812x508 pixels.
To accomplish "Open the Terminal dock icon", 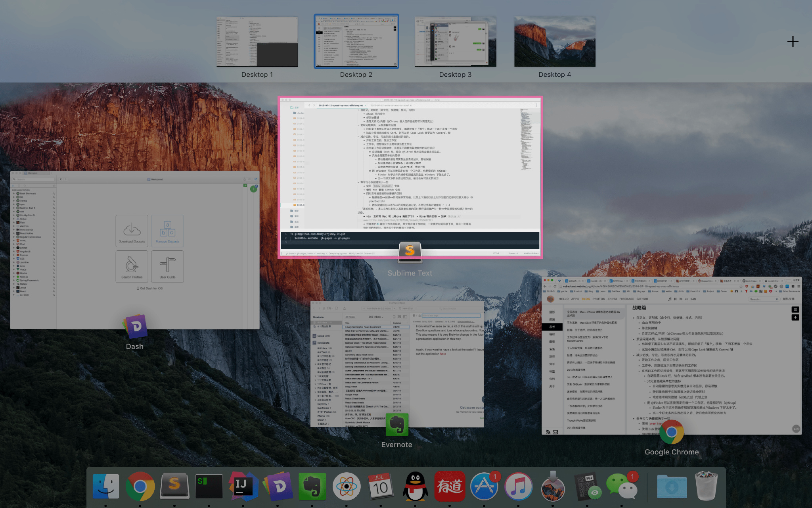I will pyautogui.click(x=209, y=487).
